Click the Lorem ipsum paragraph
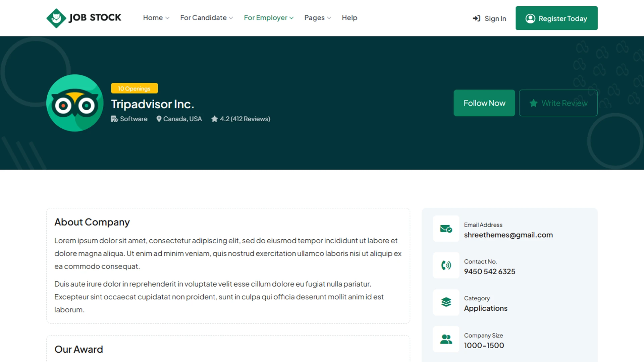The image size is (644, 362). (228, 253)
